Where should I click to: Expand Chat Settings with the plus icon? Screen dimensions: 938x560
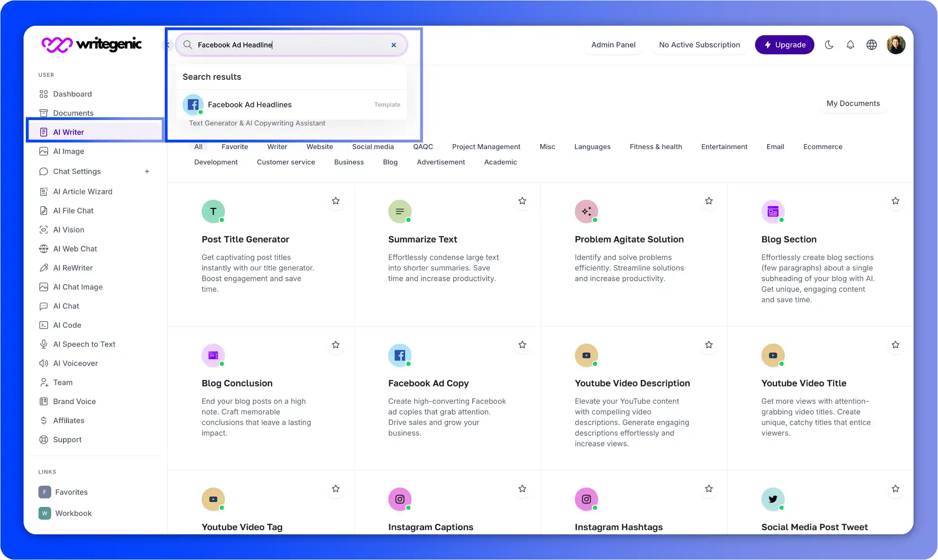(147, 171)
